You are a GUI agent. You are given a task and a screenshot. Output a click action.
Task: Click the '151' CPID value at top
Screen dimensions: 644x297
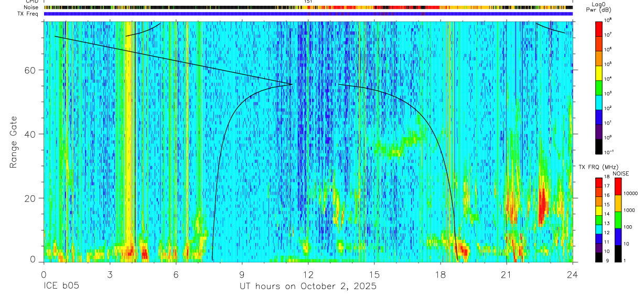pyautogui.click(x=308, y=2)
